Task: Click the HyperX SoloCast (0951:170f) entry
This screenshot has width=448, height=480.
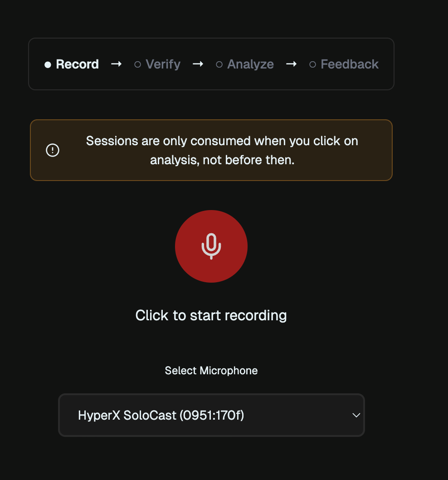Action: (x=161, y=415)
